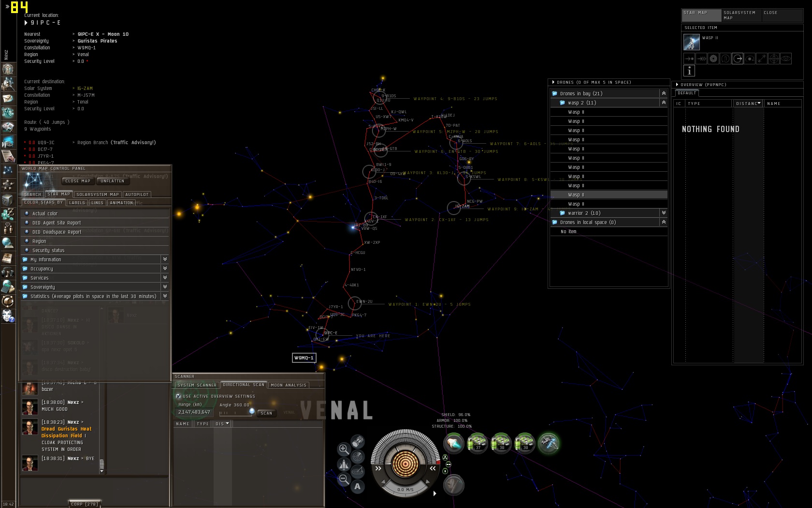Select DED Agent Site Report option
812x508 pixels.
[95, 223]
